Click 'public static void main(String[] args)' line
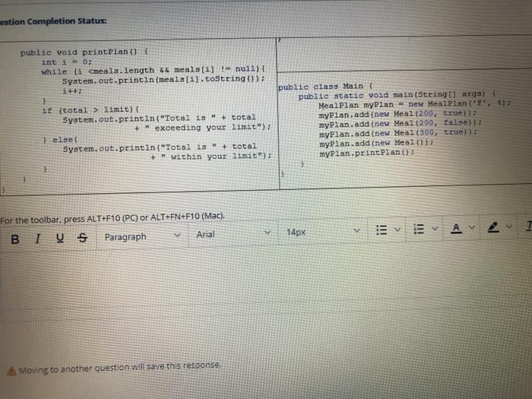 click(x=397, y=95)
